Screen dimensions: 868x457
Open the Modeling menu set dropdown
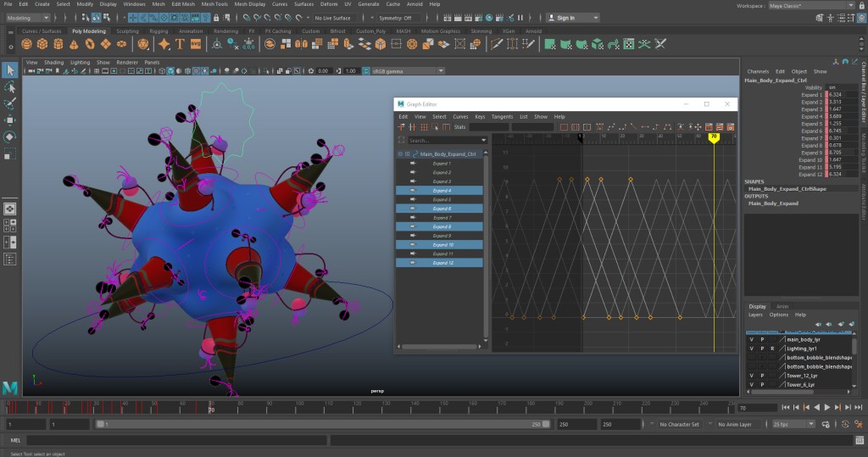coord(27,17)
